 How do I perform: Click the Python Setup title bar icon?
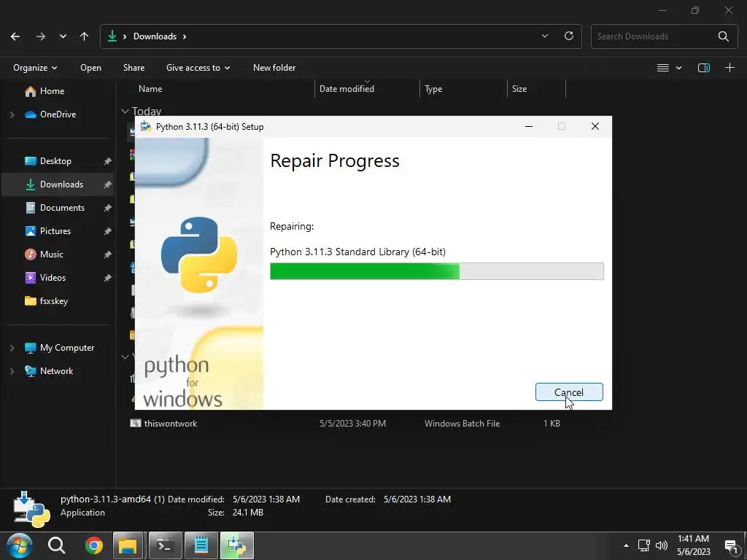point(146,126)
